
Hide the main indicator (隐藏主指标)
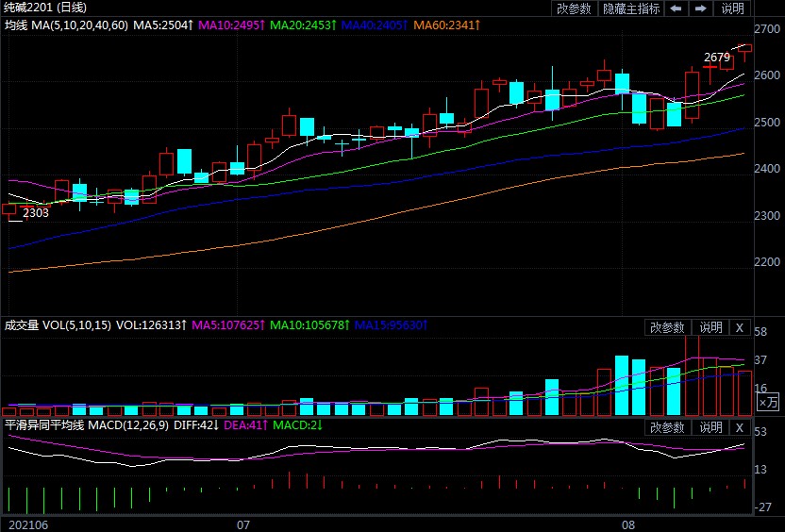(631, 8)
